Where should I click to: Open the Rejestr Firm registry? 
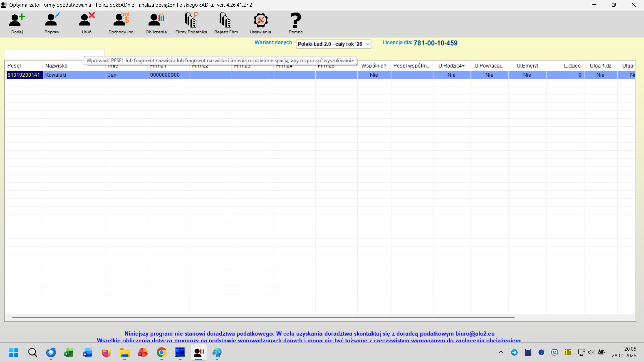(226, 23)
